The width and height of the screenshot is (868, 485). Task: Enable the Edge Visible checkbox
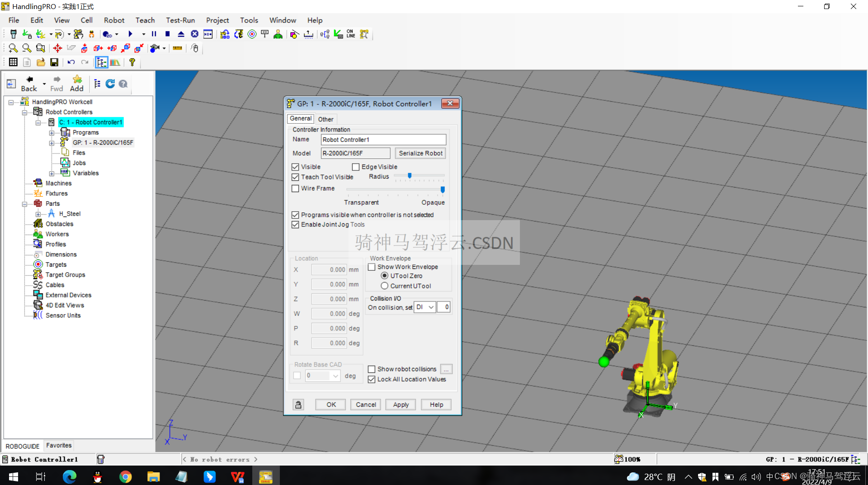356,167
